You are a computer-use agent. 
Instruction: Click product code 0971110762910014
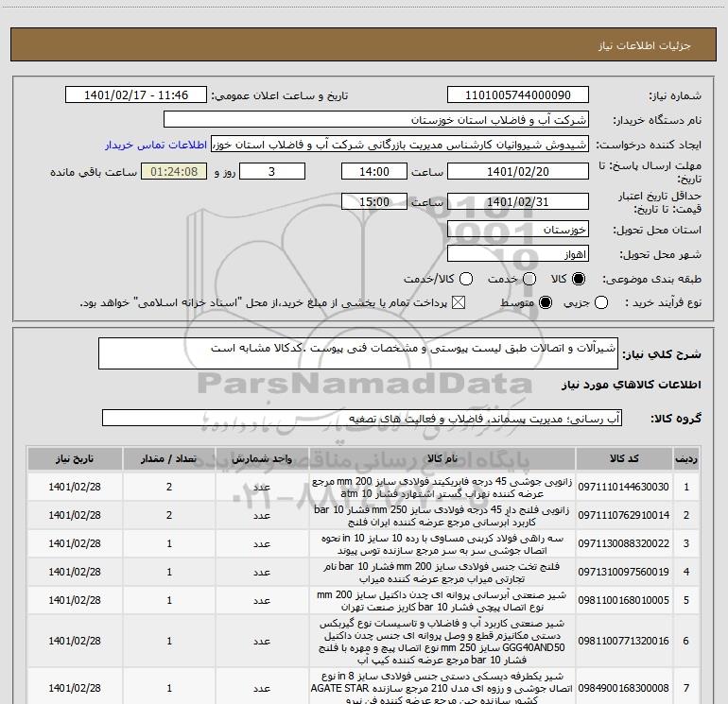624,515
